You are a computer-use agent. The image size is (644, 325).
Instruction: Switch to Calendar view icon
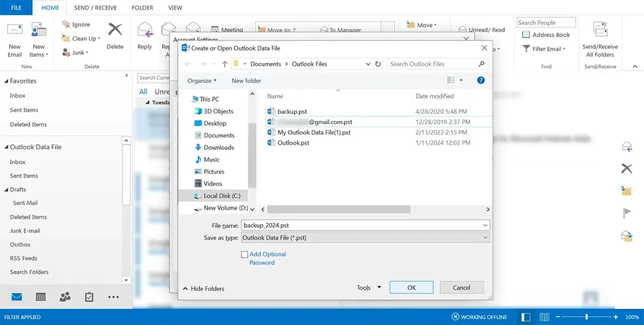(41, 297)
